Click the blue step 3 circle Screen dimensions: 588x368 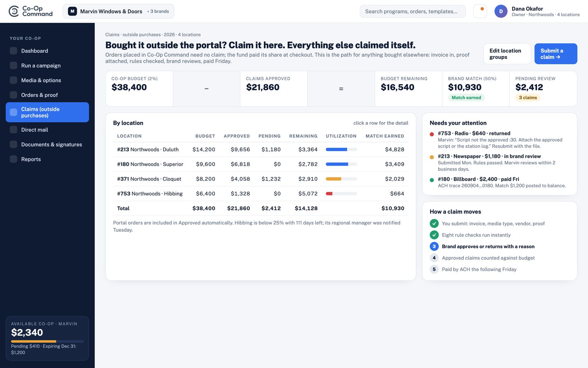pos(434,247)
